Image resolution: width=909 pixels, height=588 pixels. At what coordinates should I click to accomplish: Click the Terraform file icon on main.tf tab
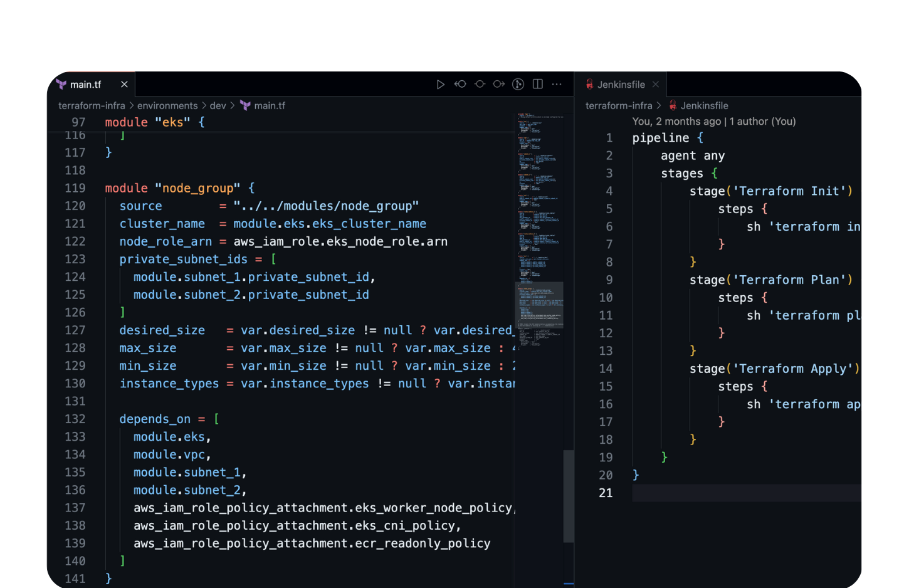(61, 84)
